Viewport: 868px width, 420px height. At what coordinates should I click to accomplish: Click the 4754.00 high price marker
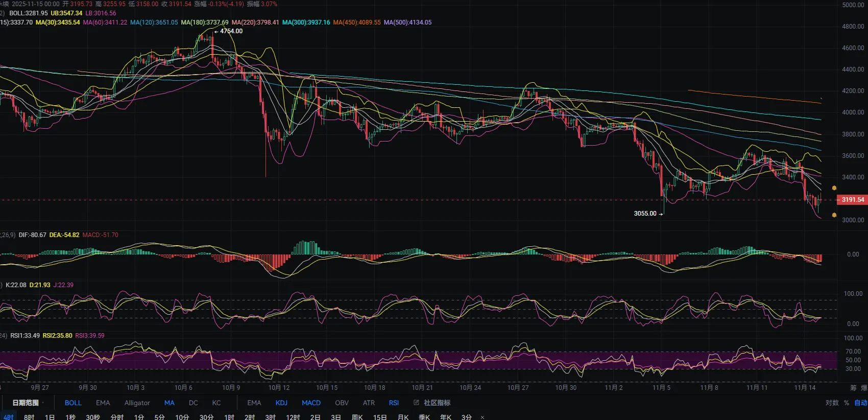(x=231, y=31)
